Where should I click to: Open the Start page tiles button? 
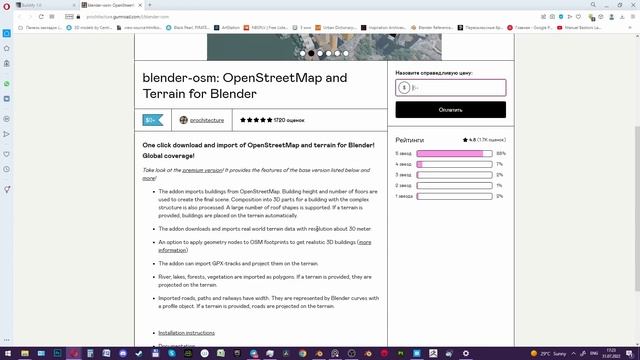point(52,17)
